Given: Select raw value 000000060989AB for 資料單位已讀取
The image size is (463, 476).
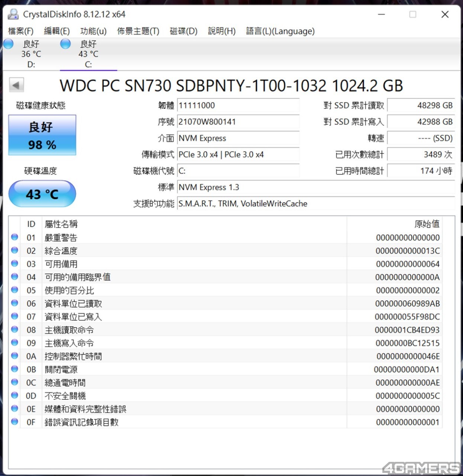Looking at the screenshot, I should point(407,304).
